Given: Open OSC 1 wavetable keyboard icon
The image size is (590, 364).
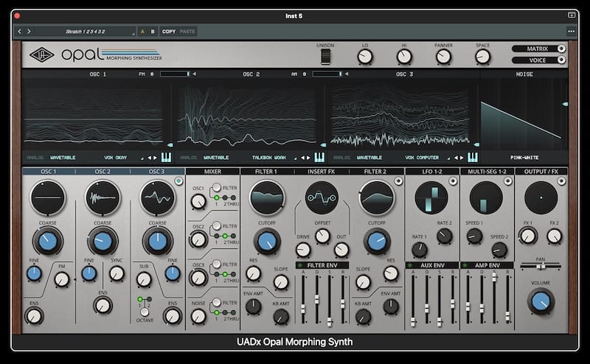Looking at the screenshot, I should (x=166, y=157).
